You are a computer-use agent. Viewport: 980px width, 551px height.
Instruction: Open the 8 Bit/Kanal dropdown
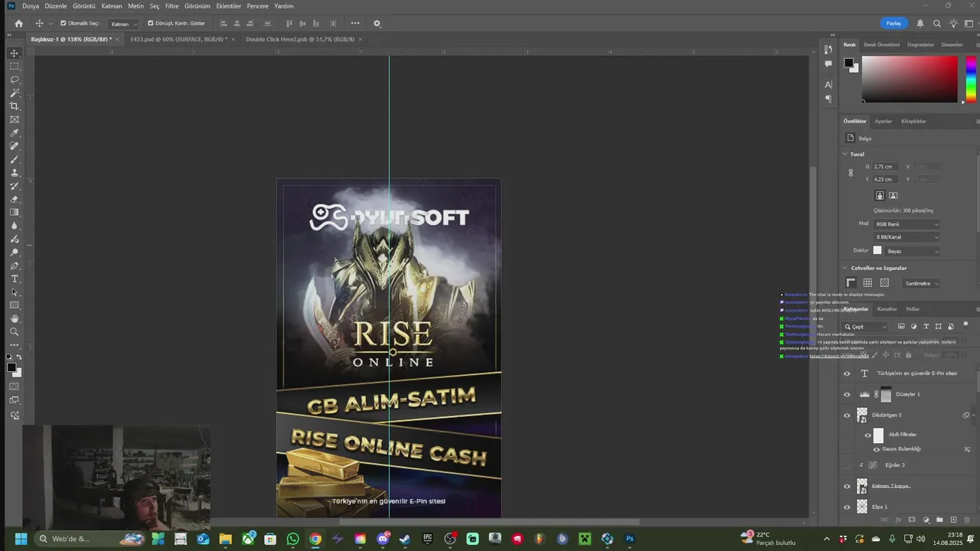(x=906, y=237)
